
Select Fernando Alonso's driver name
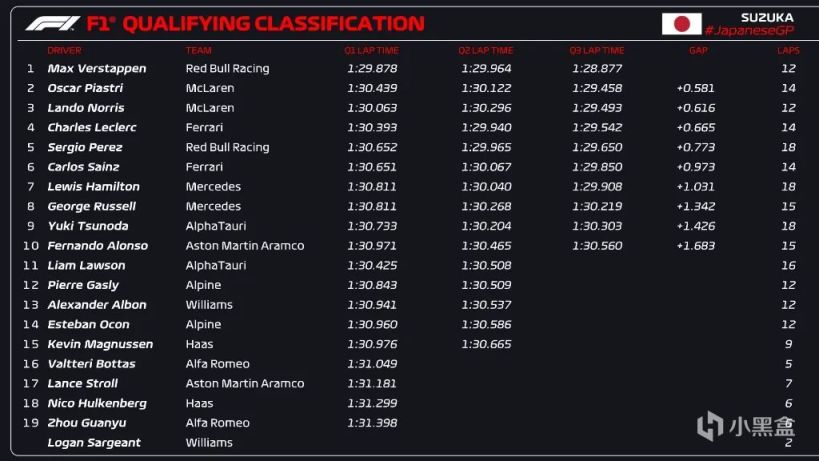[x=97, y=246]
